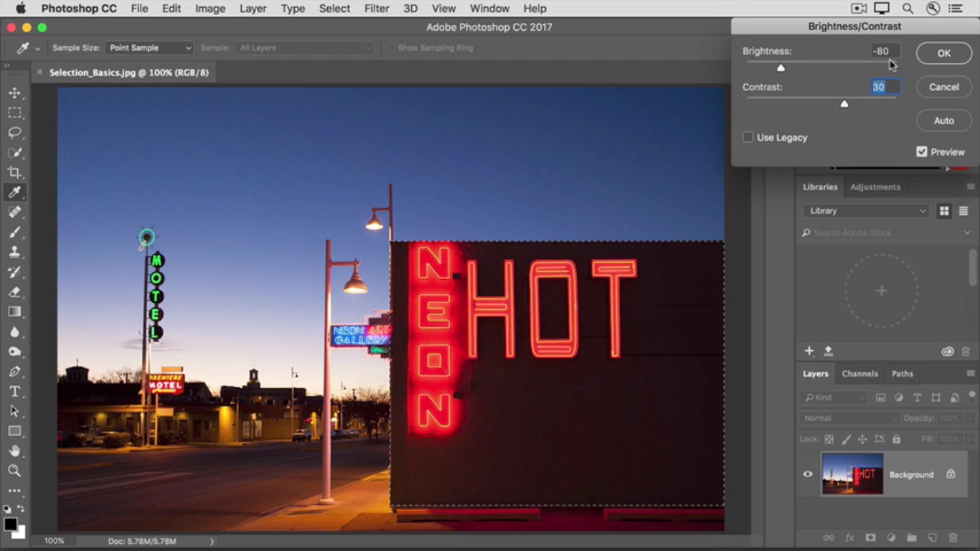Image resolution: width=980 pixels, height=551 pixels.
Task: Click the Brightness slider handle
Action: pos(781,67)
